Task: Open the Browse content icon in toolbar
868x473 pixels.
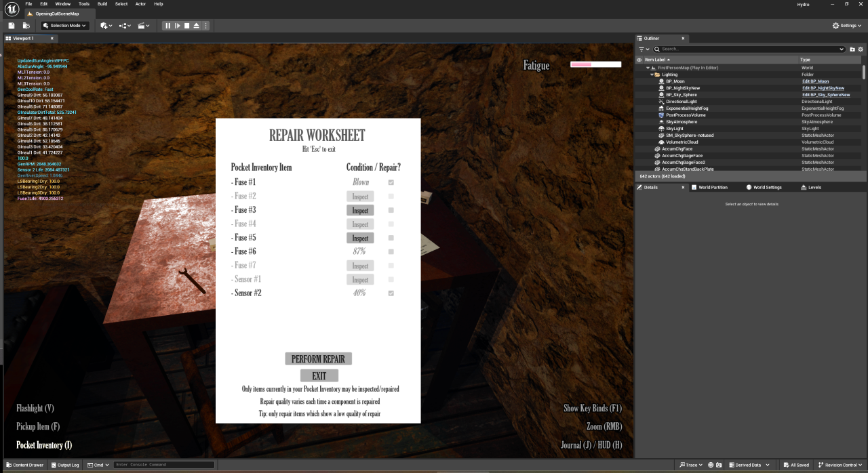Action: coord(26,26)
